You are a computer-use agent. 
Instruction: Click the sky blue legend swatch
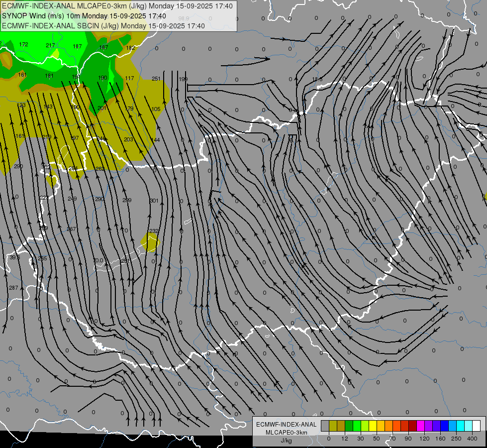453,426
